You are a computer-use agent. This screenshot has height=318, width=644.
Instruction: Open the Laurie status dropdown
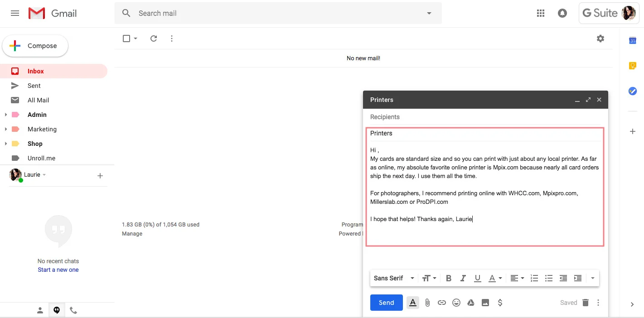point(44,175)
